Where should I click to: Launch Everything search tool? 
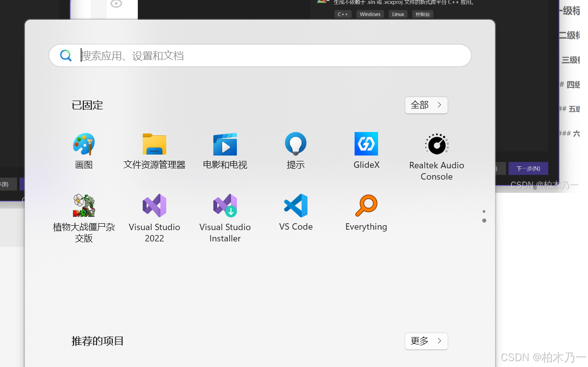click(366, 213)
